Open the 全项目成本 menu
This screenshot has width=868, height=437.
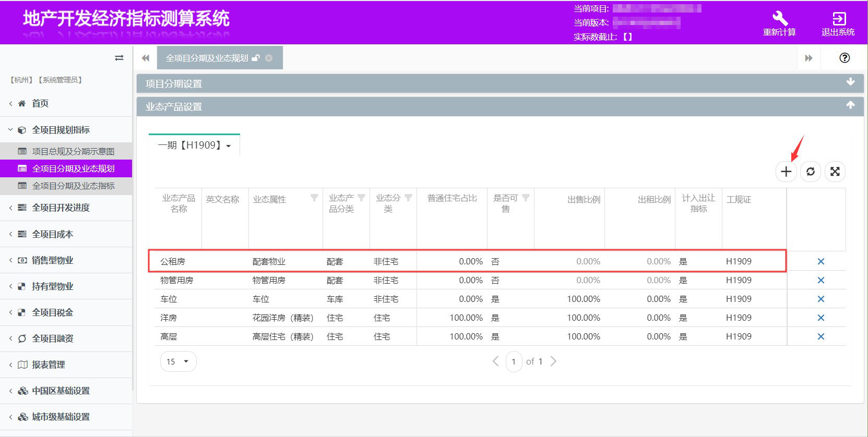pos(52,234)
